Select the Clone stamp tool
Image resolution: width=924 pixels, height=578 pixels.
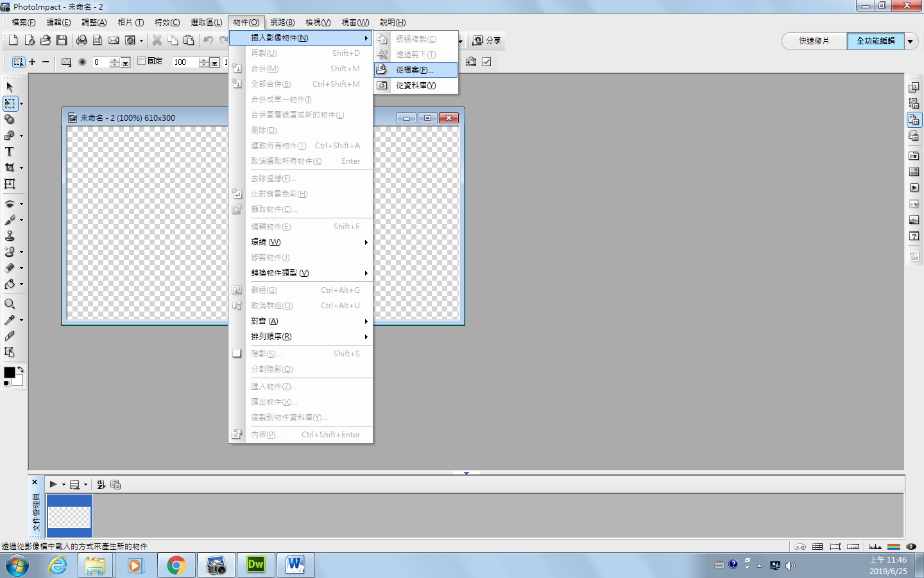(x=10, y=236)
